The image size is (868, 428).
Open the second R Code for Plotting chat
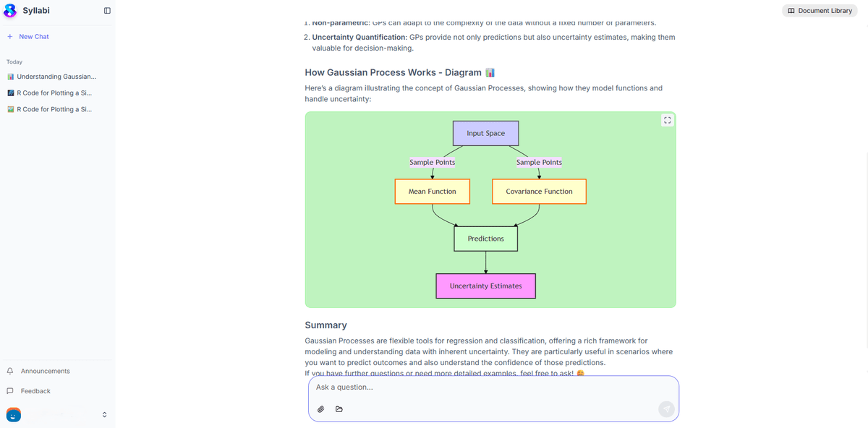point(54,109)
